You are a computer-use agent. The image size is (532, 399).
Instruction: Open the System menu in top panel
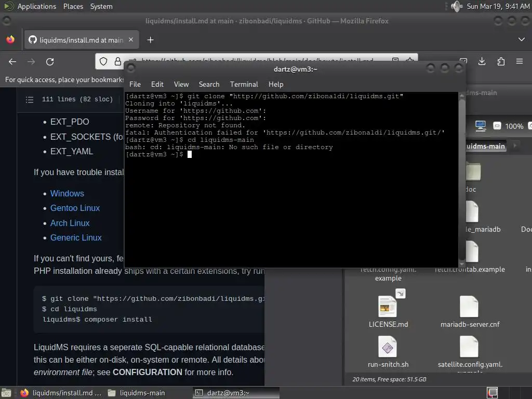pyautogui.click(x=101, y=6)
